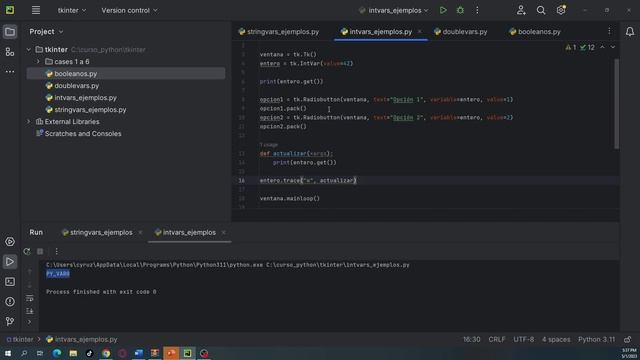The height and width of the screenshot is (360, 640).
Task: Expand External Libraries node
Action: 29,122
